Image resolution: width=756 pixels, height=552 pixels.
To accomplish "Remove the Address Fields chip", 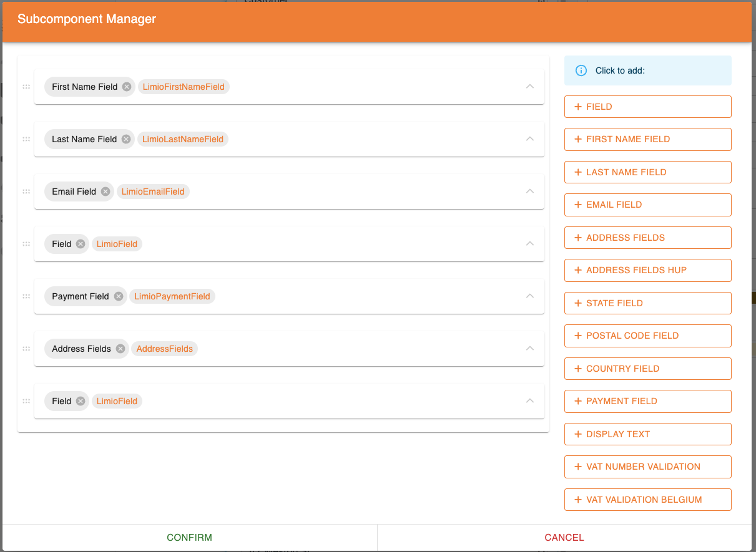I will click(x=120, y=349).
